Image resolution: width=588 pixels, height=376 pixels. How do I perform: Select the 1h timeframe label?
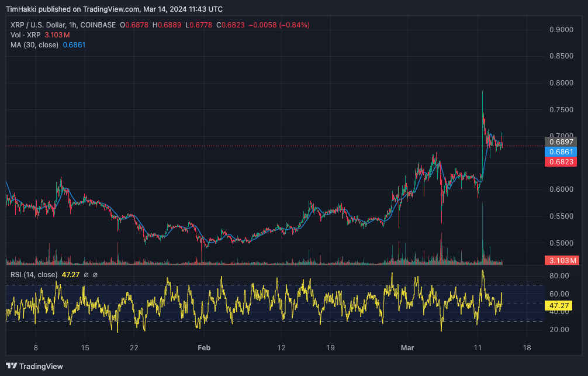[72, 25]
